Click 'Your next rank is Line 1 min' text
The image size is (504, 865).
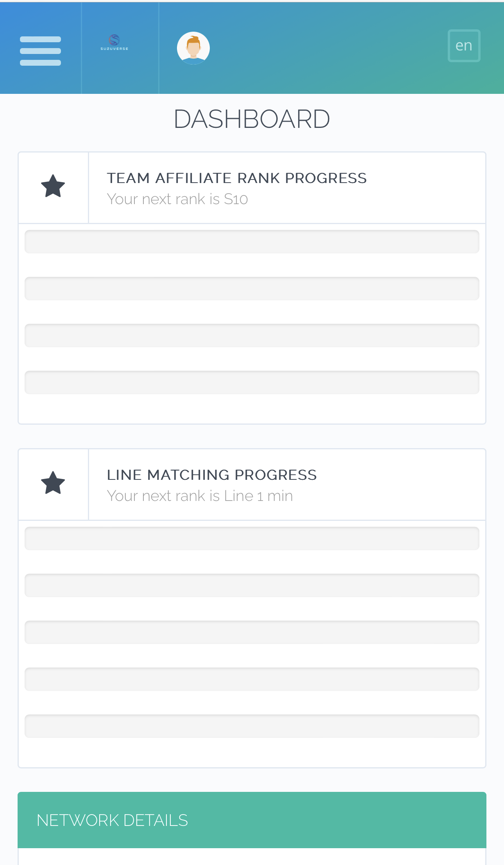(x=200, y=496)
